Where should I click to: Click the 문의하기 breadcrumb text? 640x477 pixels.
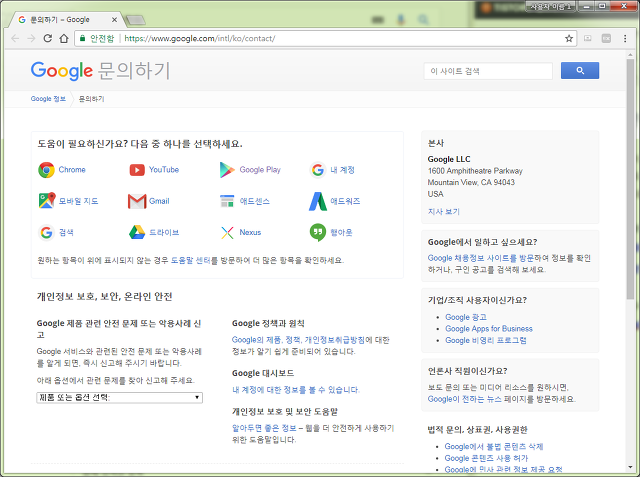91,99
